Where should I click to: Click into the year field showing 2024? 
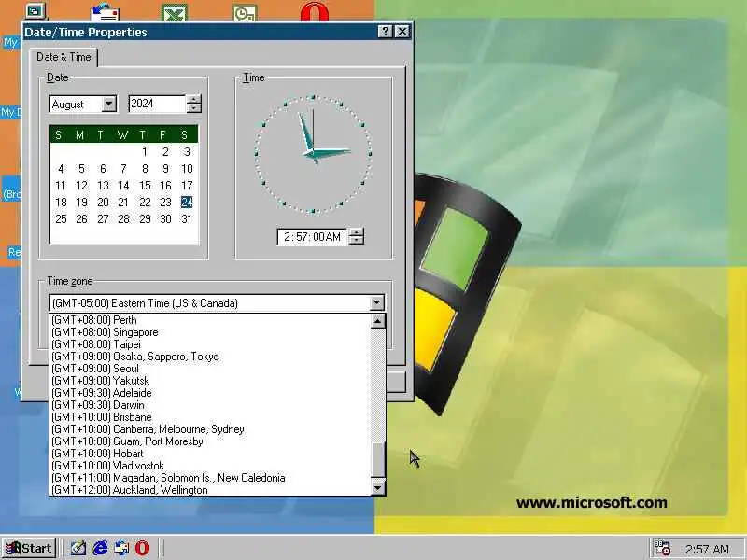click(x=157, y=104)
